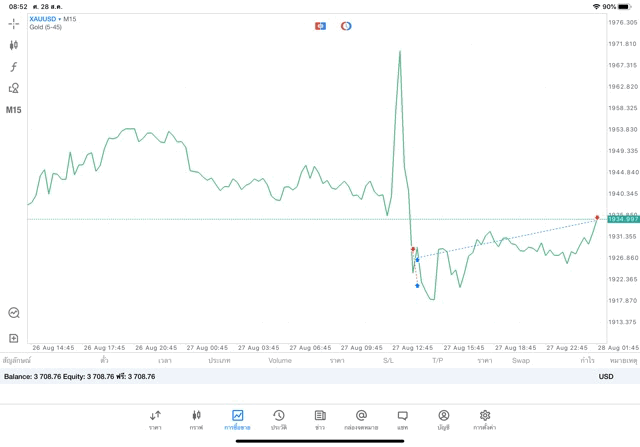The width and height of the screenshot is (640, 447).
Task: Open the settings (การตั้งค่า) tab
Action: pyautogui.click(x=485, y=418)
